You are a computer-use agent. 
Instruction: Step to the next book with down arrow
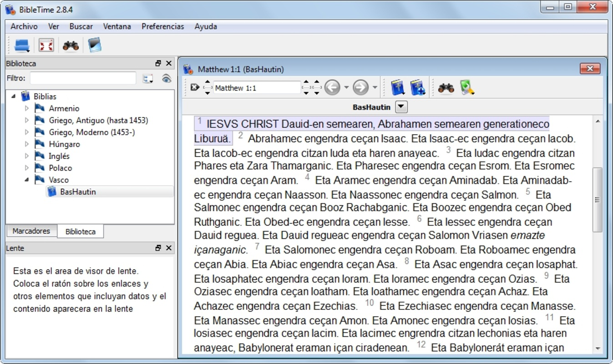208,92
